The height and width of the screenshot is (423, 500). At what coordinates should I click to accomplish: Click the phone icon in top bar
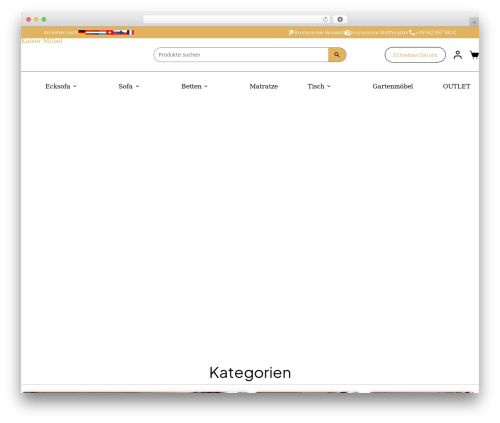[412, 32]
